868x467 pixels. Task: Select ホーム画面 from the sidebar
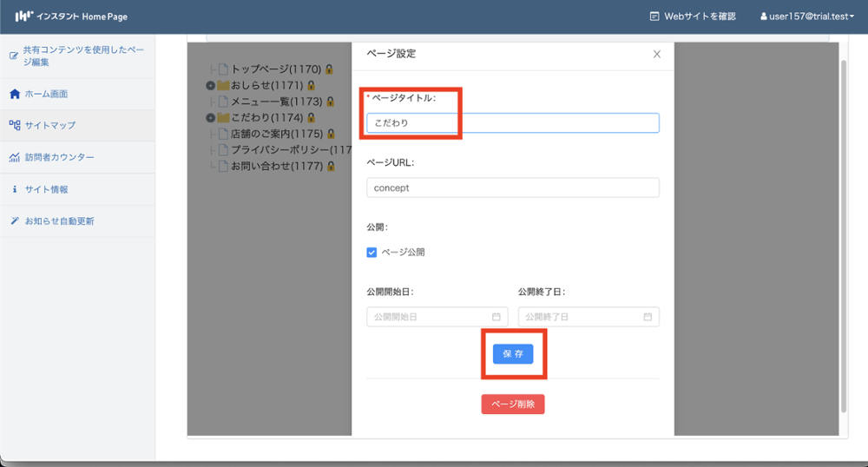click(x=46, y=94)
